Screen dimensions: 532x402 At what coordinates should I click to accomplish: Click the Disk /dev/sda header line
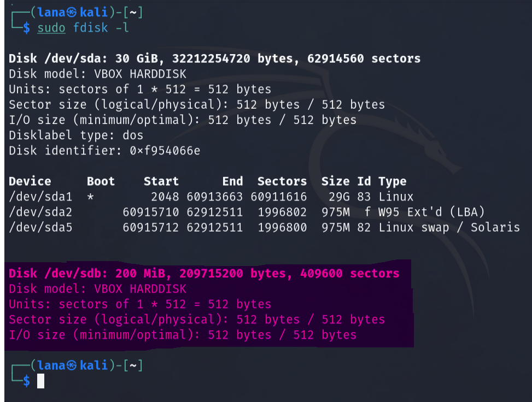(x=214, y=58)
